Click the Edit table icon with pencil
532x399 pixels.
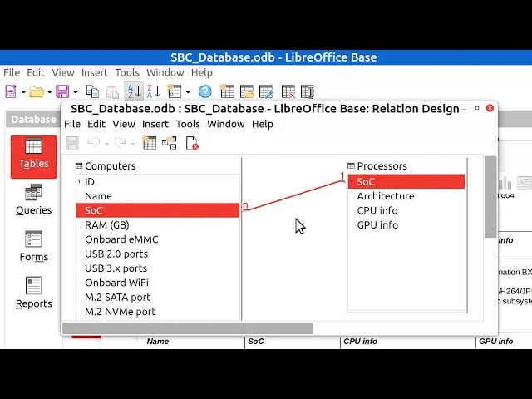(266, 91)
